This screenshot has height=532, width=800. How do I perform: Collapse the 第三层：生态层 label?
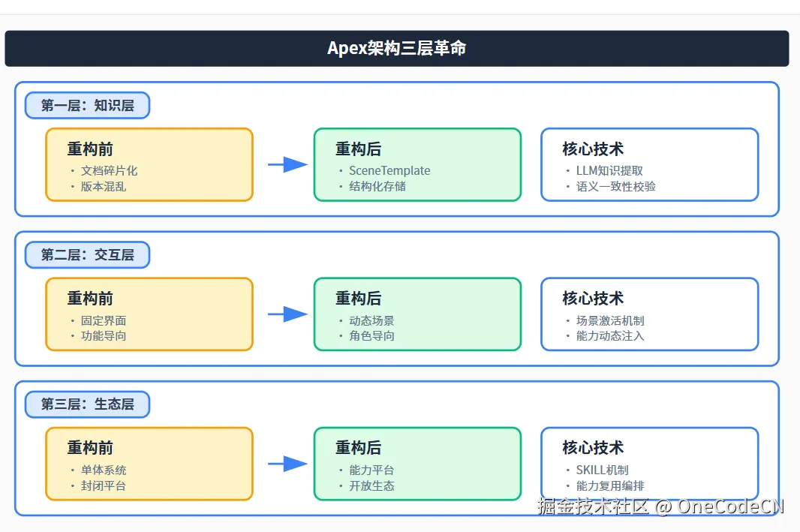tap(87, 404)
